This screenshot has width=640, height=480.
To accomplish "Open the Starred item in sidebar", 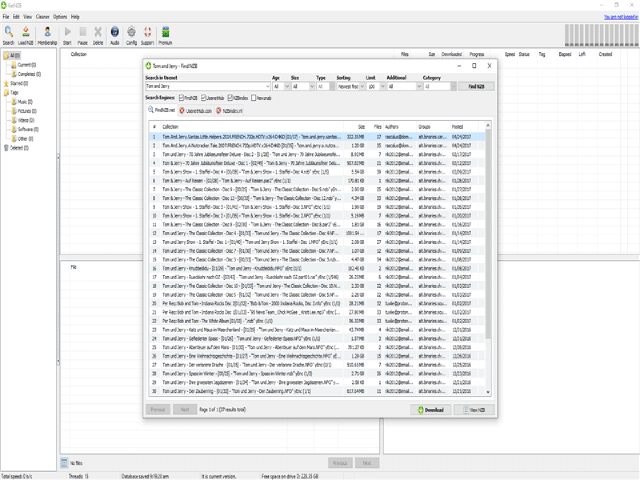I will click(x=16, y=83).
